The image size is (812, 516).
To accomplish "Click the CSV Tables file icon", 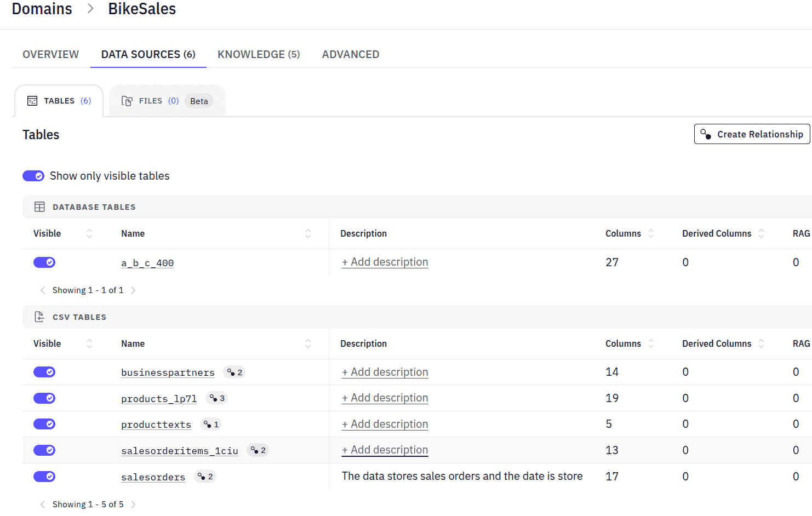I will tap(39, 317).
